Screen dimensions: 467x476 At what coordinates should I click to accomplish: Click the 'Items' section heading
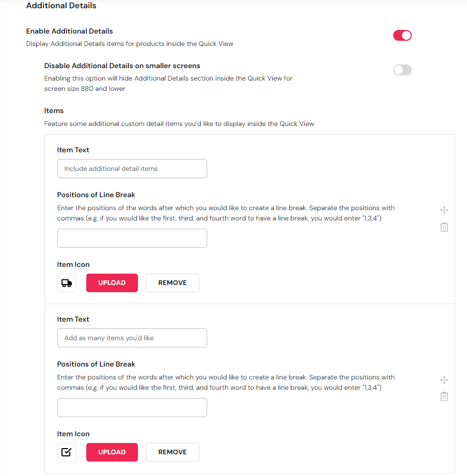[x=54, y=110]
